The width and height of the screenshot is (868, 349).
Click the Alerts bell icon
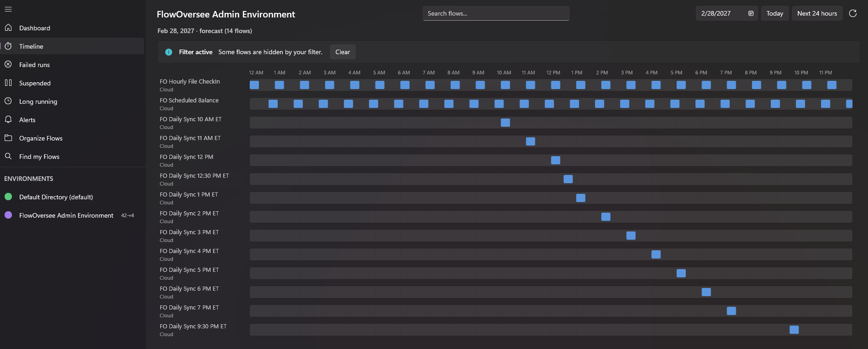click(x=8, y=120)
